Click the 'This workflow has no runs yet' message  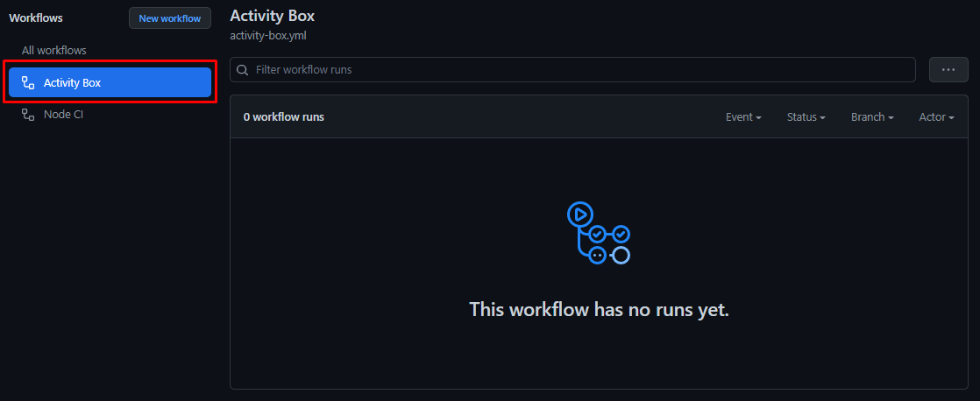point(599,308)
